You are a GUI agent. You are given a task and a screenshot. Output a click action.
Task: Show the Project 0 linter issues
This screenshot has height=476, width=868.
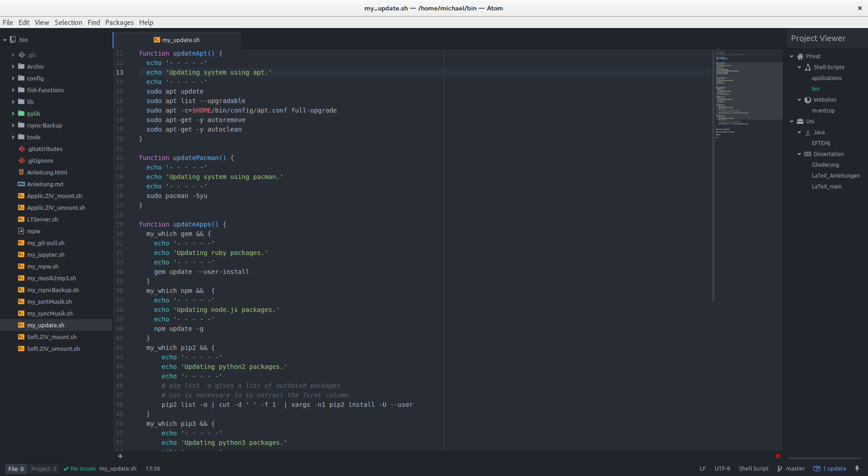pos(44,469)
